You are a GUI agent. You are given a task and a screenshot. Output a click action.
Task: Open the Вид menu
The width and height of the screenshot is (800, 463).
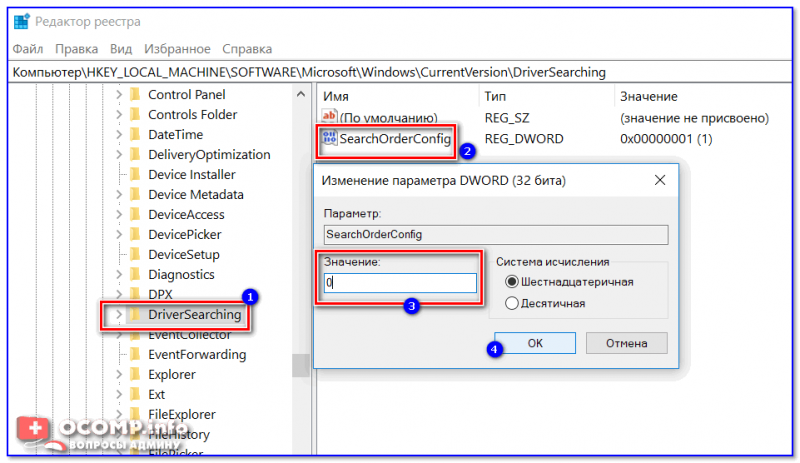coord(121,49)
